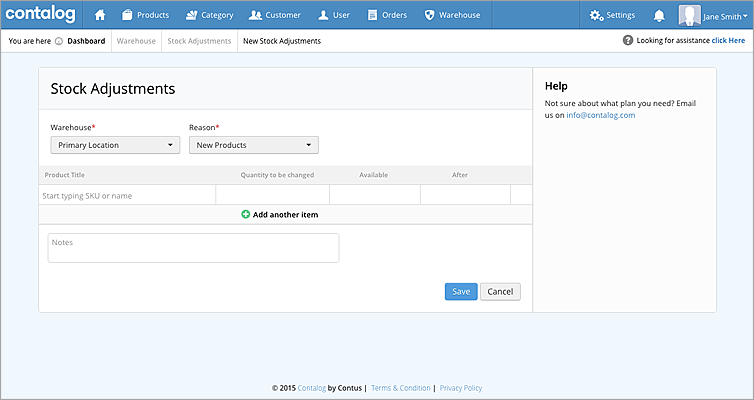Click into the Notes text area
The image size is (754, 400).
(193, 248)
